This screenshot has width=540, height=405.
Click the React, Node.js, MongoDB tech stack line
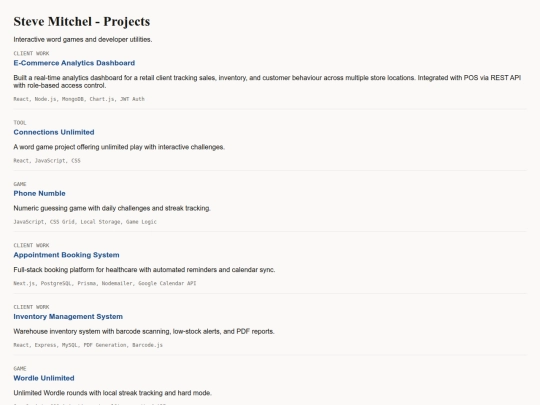point(79,99)
